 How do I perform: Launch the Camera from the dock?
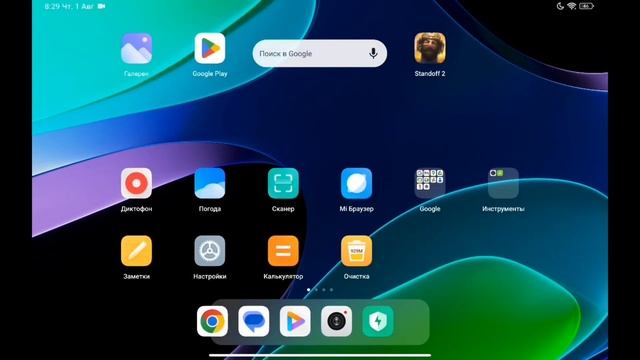(336, 321)
